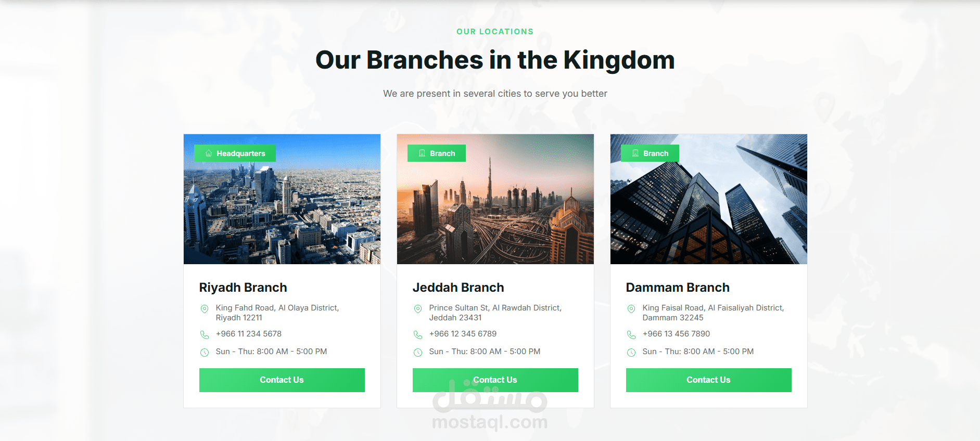The image size is (980, 441).
Task: Click the phone icon in Dammam Branch card
Action: pos(631,334)
